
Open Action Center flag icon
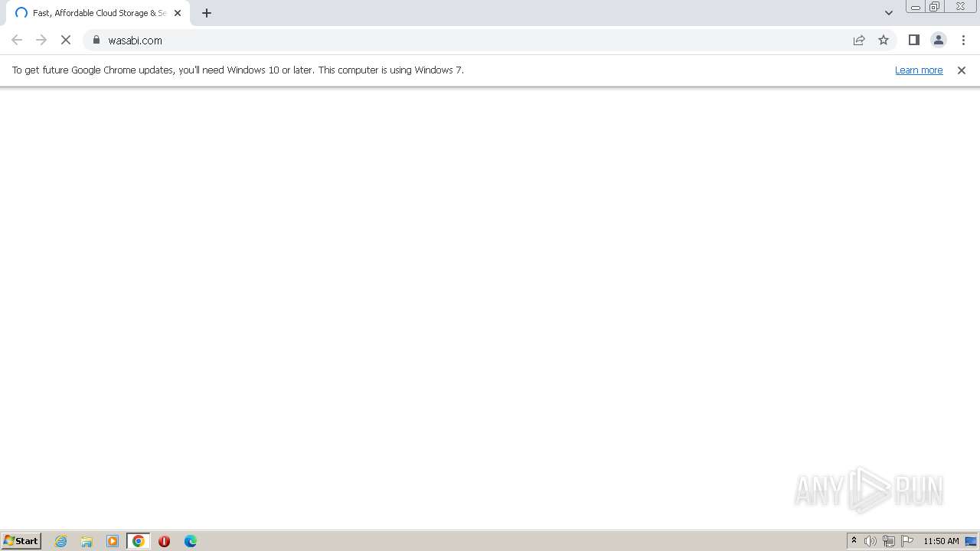(907, 541)
